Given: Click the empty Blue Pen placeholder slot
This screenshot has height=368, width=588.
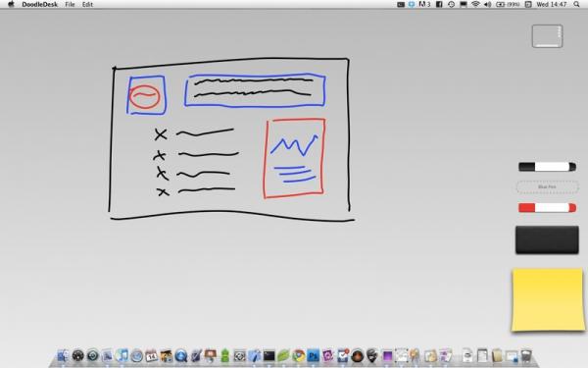Looking at the screenshot, I should 547,186.
